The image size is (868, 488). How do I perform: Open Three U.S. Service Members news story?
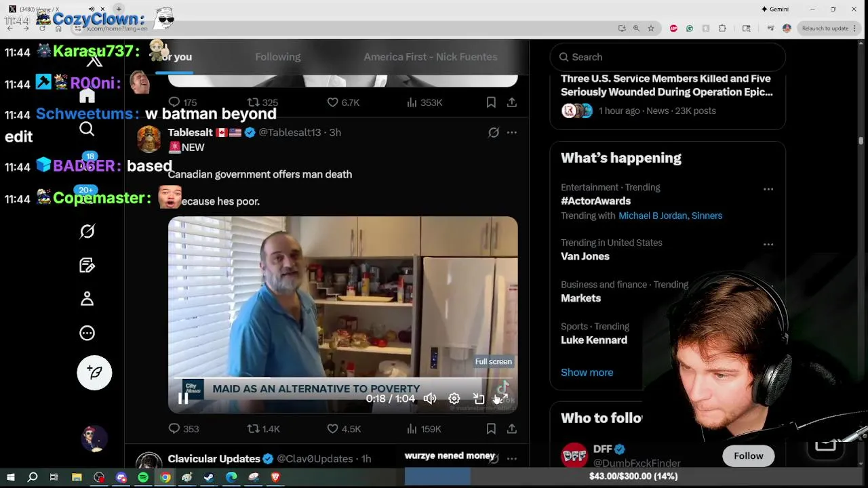(x=667, y=85)
